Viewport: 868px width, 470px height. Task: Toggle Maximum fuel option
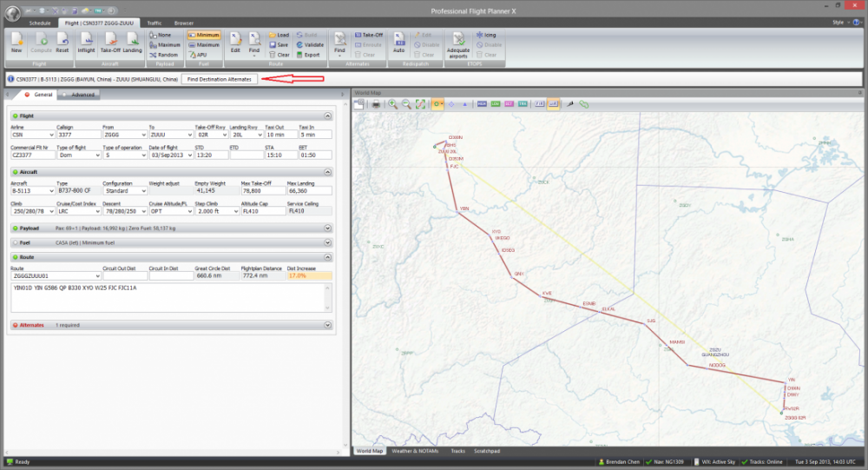click(x=204, y=45)
